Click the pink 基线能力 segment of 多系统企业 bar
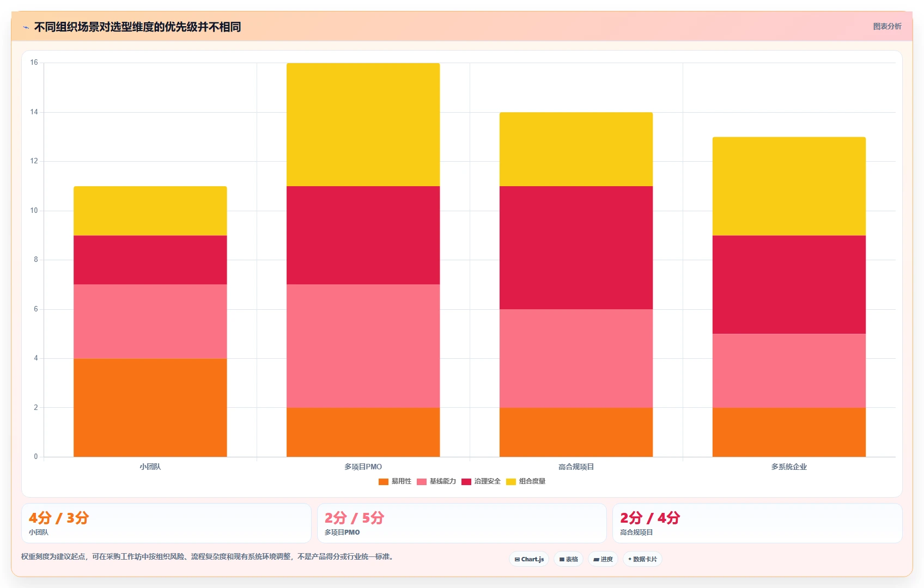Viewport: 924px width, 588px height. (x=789, y=371)
